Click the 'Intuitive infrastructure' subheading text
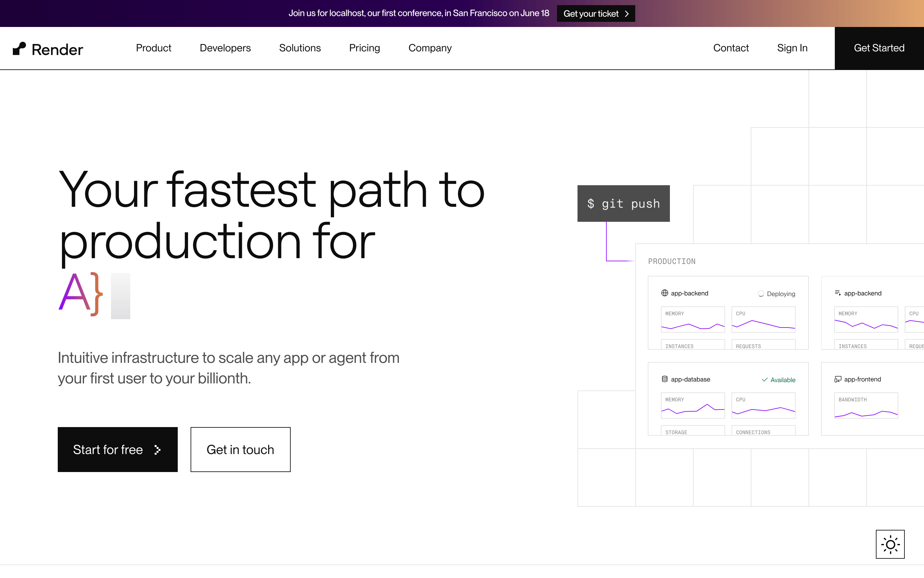This screenshot has height=578, width=924. 229,368
